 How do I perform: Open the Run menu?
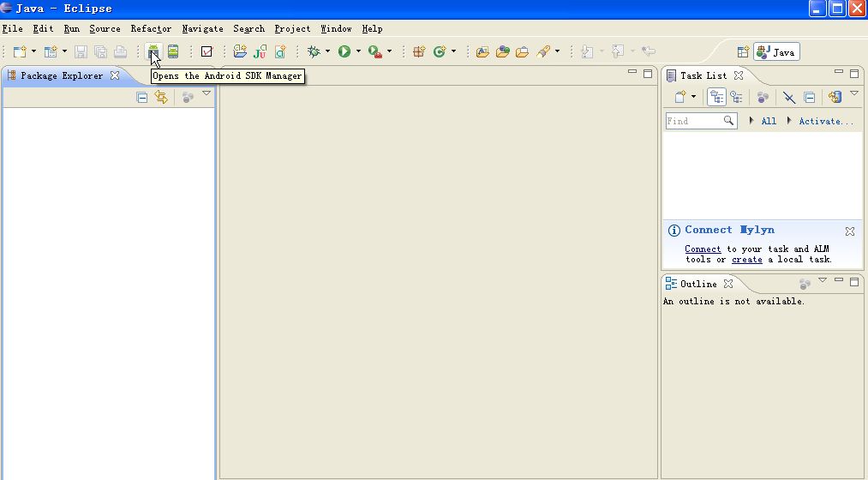(x=71, y=29)
